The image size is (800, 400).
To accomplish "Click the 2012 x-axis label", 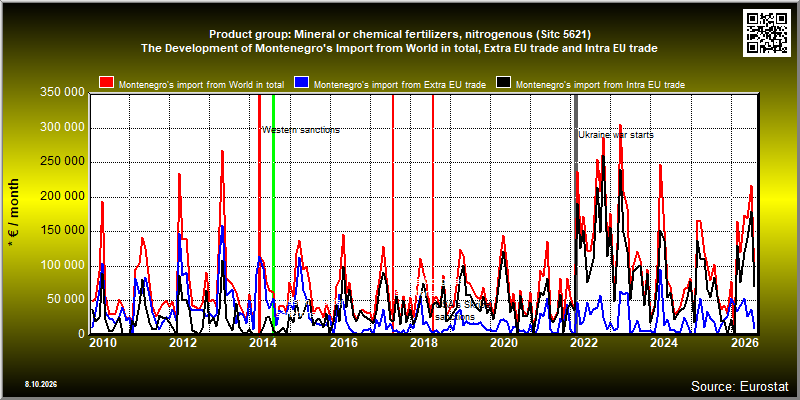I will [x=183, y=343].
